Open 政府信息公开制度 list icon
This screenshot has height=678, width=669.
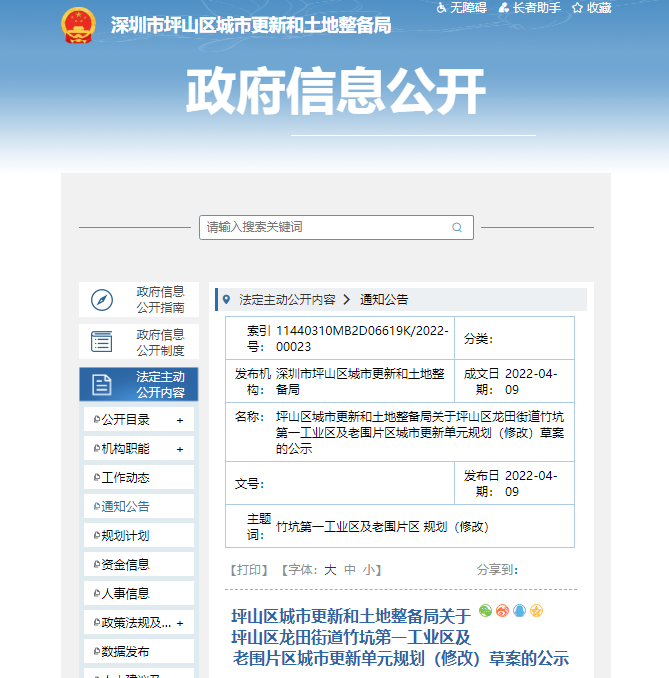[x=102, y=342]
